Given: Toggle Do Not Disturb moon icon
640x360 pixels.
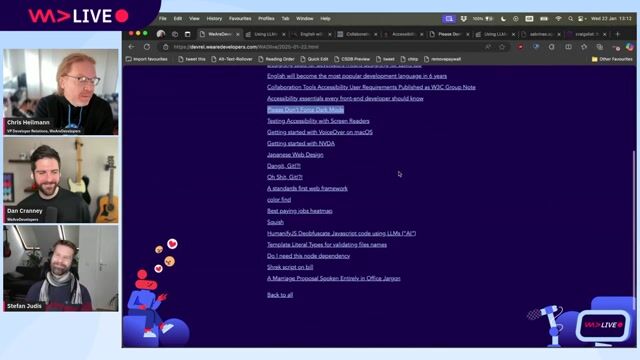Looking at the screenshot, I should pyautogui.click(x=503, y=19).
